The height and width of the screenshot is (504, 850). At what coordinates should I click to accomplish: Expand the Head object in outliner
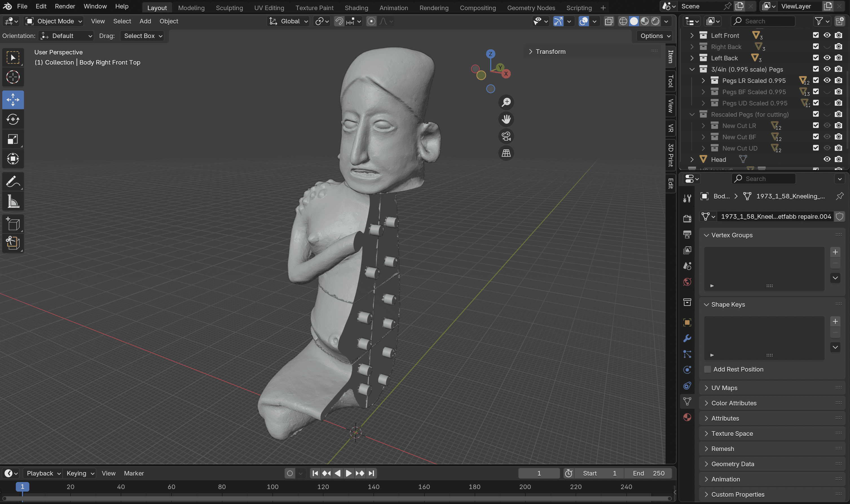click(x=692, y=159)
